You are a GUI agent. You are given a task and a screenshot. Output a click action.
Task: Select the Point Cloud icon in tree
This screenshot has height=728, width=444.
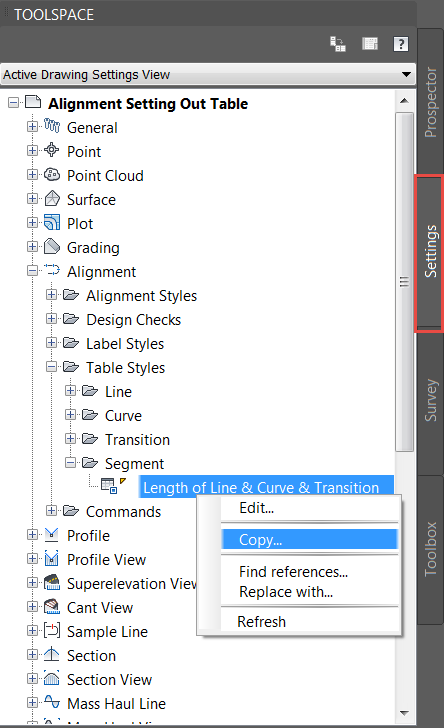52,175
